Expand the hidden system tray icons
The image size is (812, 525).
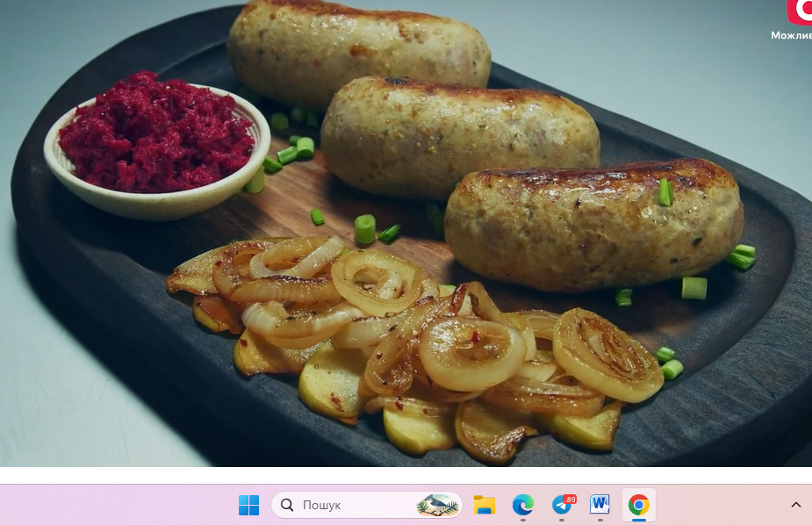795,505
